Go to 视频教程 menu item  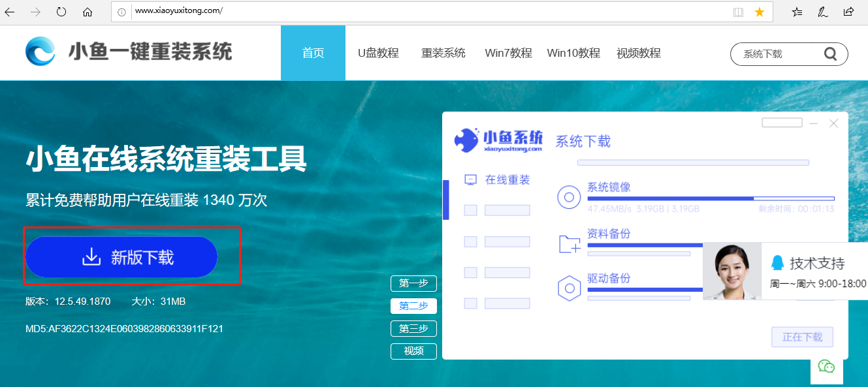pos(638,54)
